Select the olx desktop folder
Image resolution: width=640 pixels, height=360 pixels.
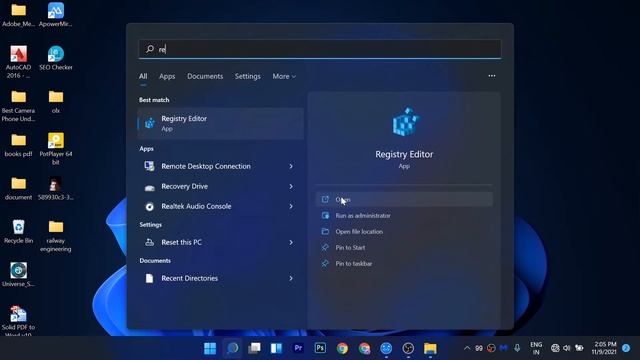tap(56, 102)
